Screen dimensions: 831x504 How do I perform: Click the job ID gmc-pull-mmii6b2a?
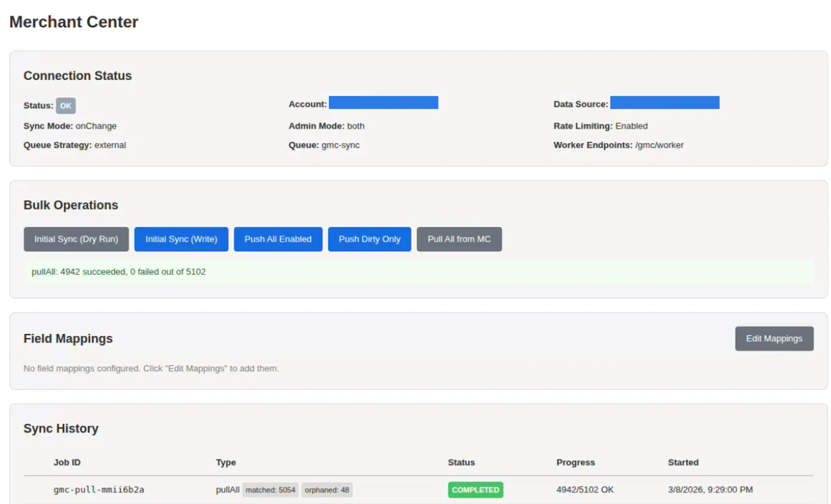(99, 489)
